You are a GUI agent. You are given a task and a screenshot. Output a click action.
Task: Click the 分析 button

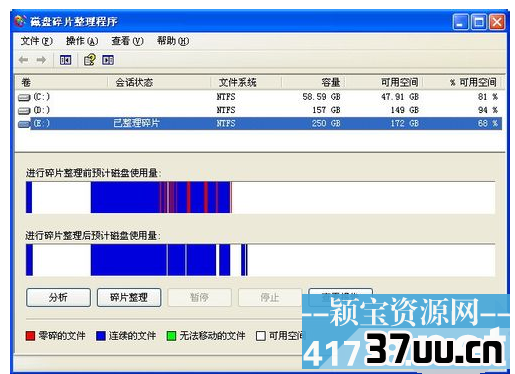point(58,297)
